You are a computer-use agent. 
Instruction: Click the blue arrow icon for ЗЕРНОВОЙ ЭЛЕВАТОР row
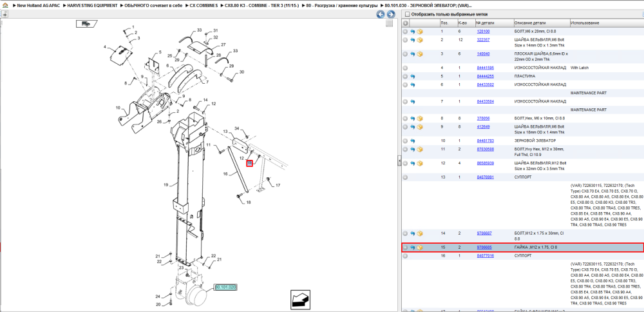(412, 141)
